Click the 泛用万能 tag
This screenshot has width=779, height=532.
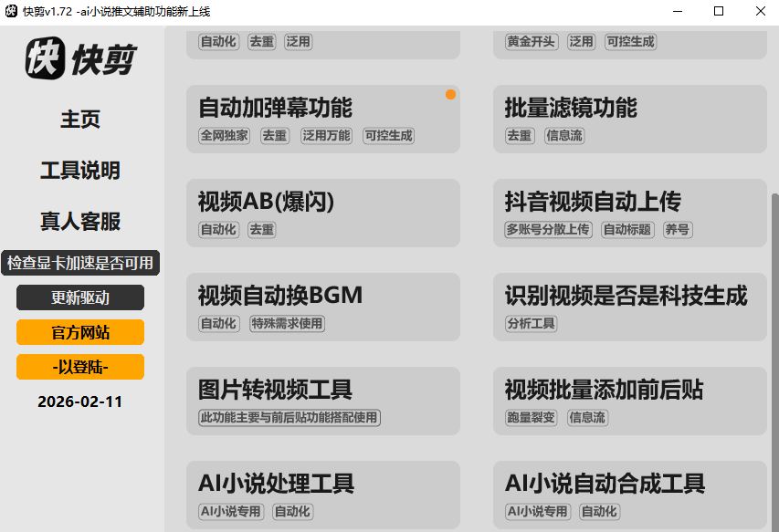coord(326,135)
